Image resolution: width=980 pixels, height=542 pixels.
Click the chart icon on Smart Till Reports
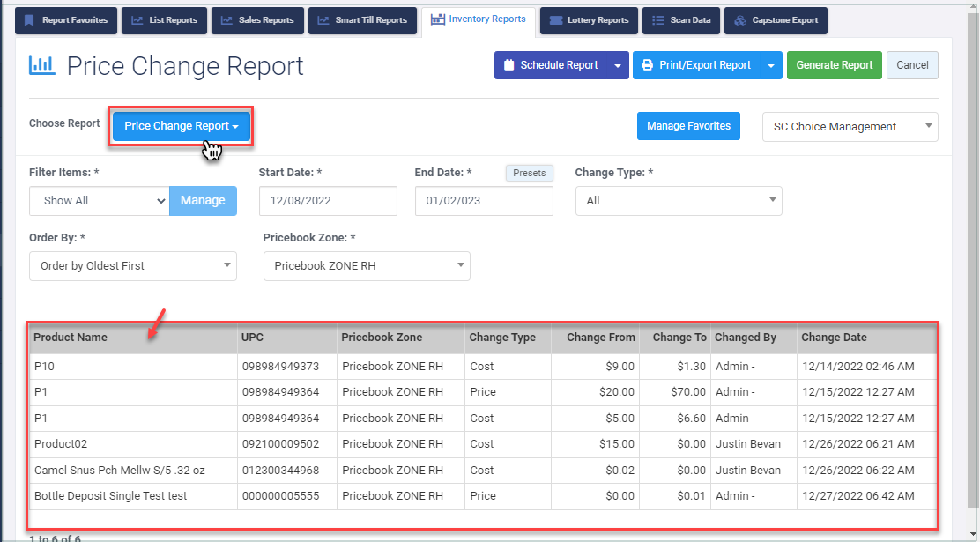coord(323,20)
